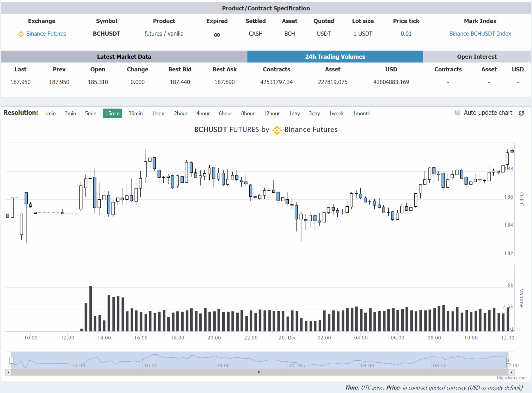Click the navigator right range handle
This screenshot has height=393, width=532.
pyautogui.click(x=508, y=360)
